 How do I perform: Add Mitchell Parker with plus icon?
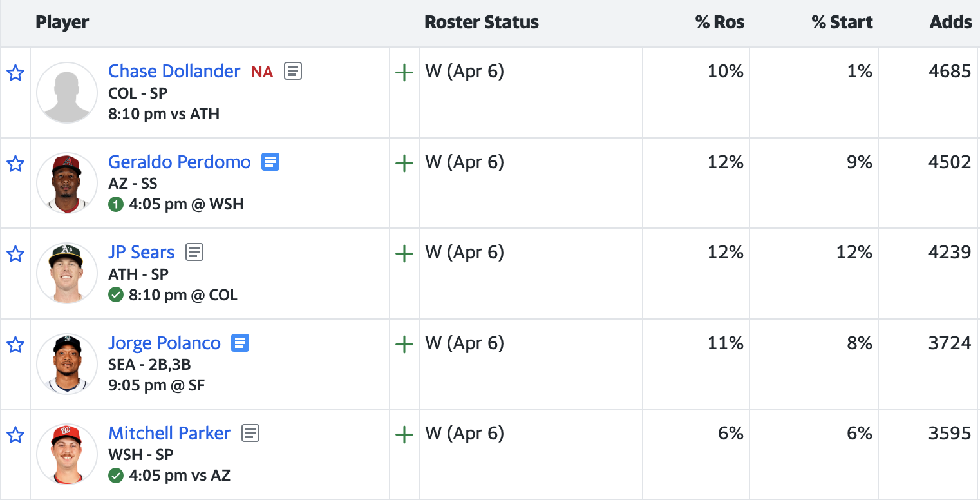(x=404, y=435)
